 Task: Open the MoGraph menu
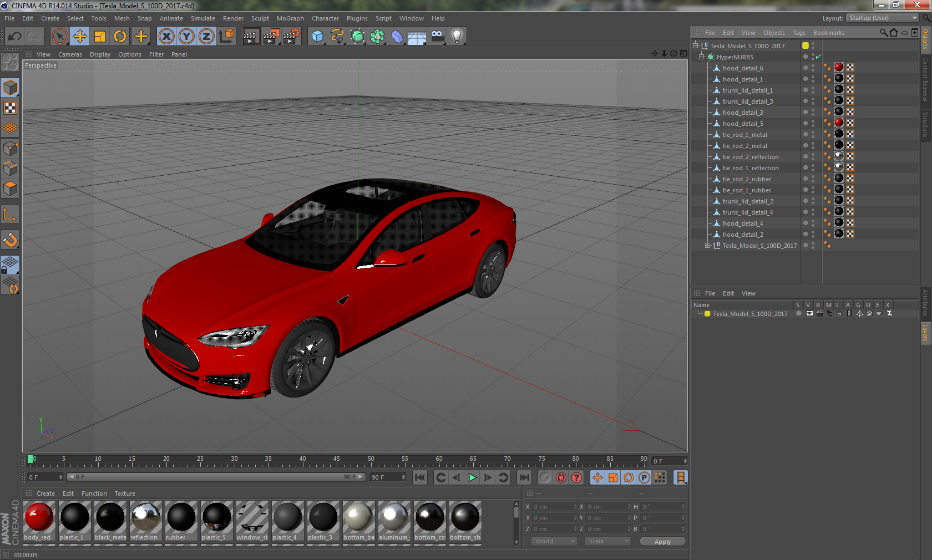point(290,18)
